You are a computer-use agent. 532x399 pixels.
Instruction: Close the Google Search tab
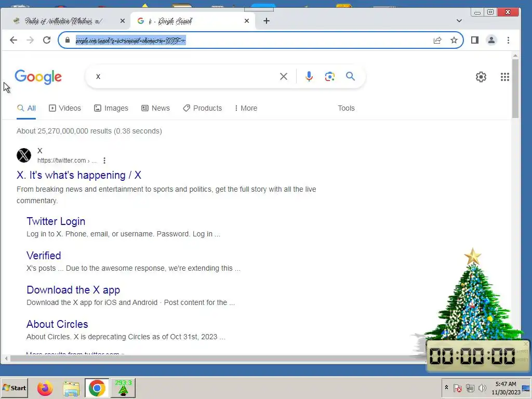coord(247,21)
